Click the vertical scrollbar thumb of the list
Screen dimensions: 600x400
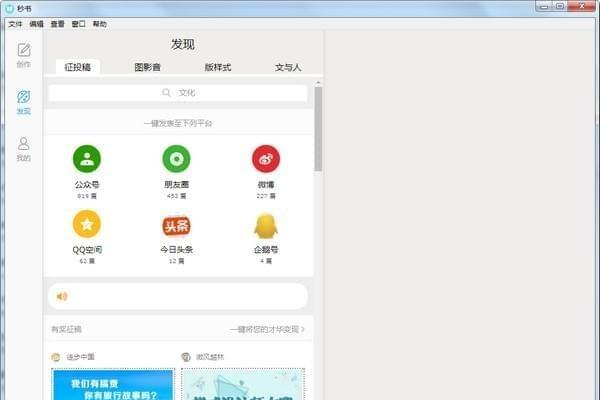(x=318, y=129)
